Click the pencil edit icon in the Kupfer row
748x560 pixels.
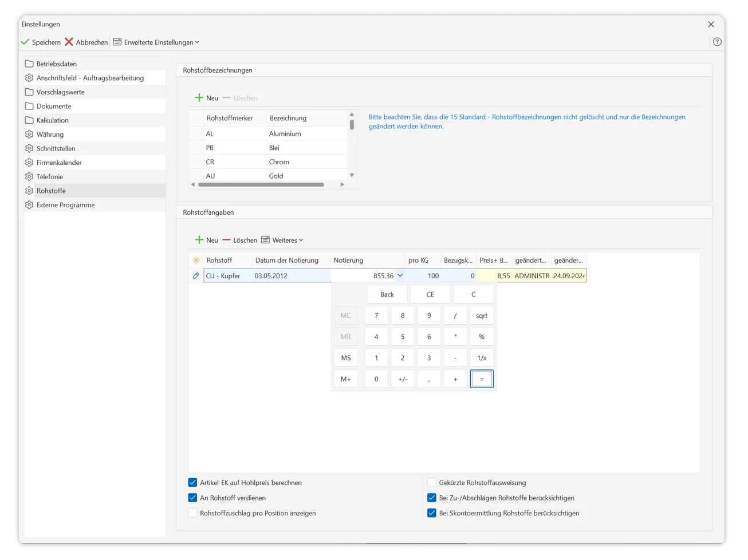click(196, 276)
